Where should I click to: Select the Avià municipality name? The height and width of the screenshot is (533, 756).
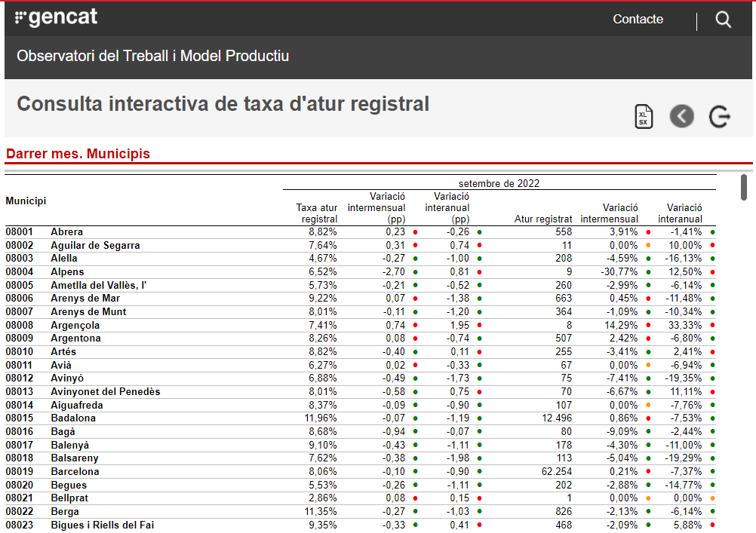point(61,366)
